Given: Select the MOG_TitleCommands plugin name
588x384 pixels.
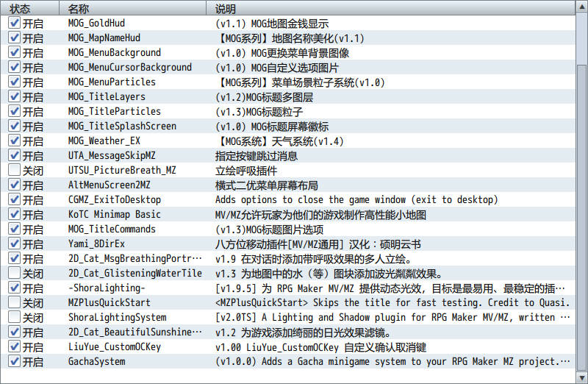Looking at the screenshot, I should pyautogui.click(x=112, y=229).
